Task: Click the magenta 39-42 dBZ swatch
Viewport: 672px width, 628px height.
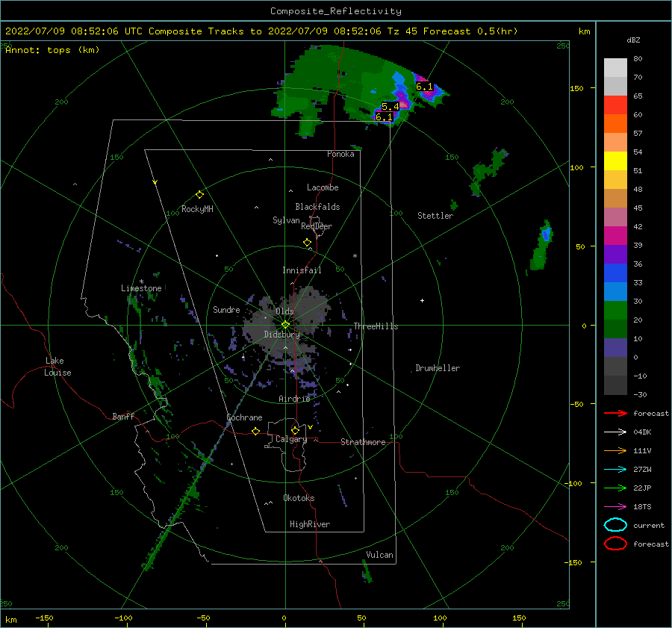Action: (615, 236)
